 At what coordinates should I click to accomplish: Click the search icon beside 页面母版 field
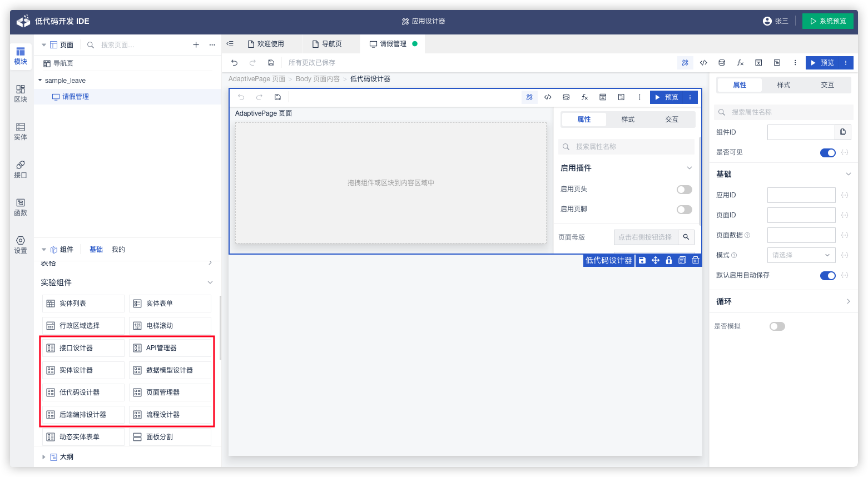pos(686,237)
